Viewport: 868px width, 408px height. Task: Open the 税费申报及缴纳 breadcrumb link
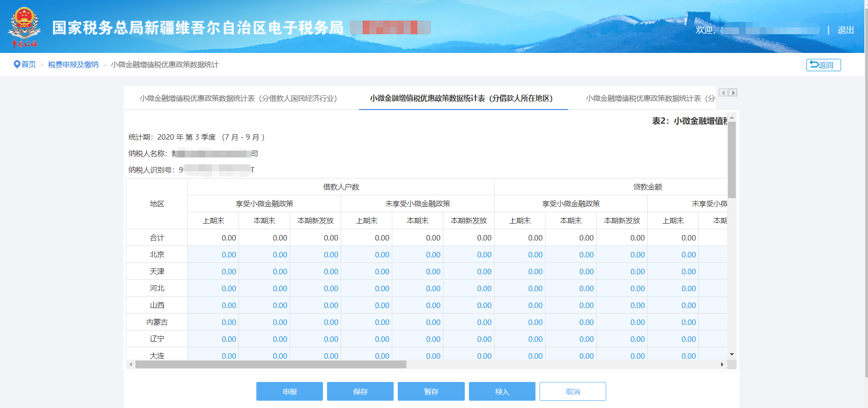(x=73, y=64)
